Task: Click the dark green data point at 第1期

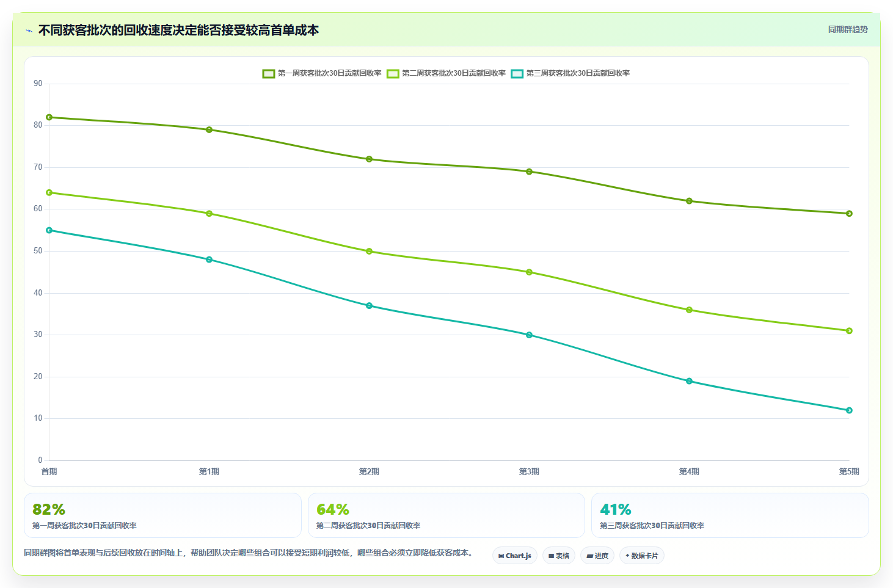Action: [x=209, y=129]
